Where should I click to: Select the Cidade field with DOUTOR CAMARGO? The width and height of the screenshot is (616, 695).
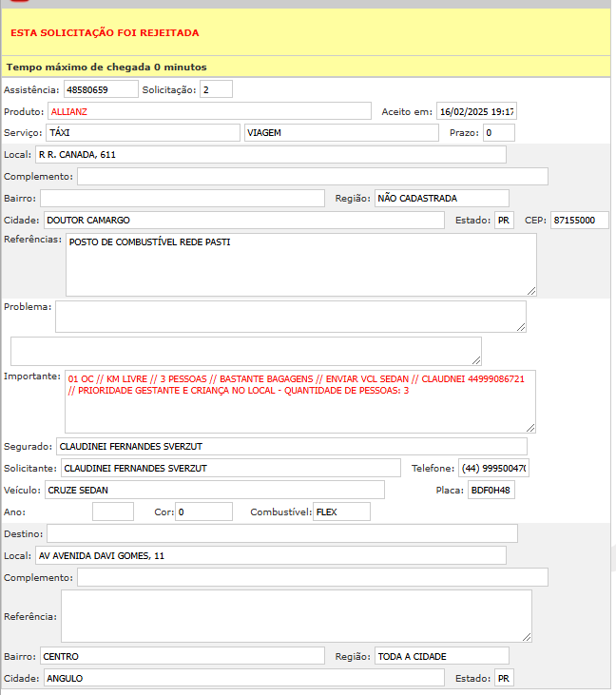pyautogui.click(x=243, y=221)
